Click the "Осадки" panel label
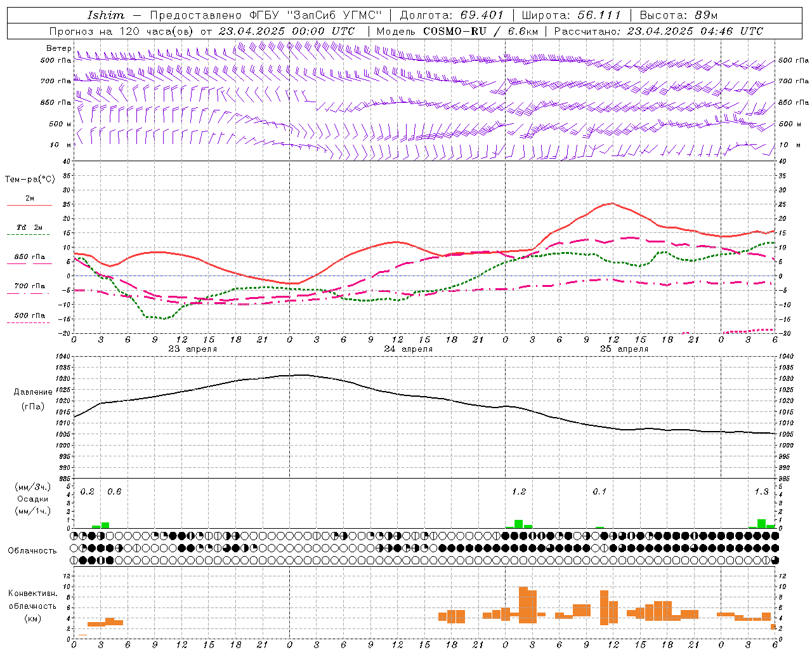The image size is (812, 650). [32, 499]
